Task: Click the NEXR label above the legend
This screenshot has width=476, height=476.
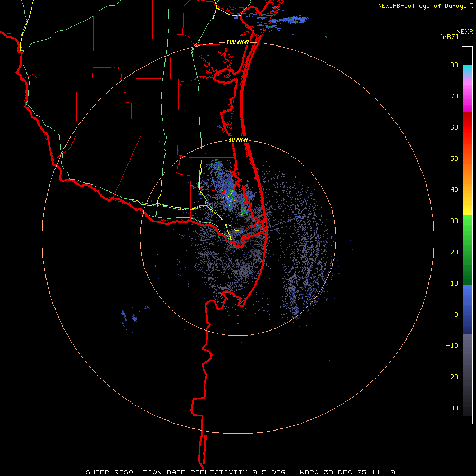Action: click(465, 32)
